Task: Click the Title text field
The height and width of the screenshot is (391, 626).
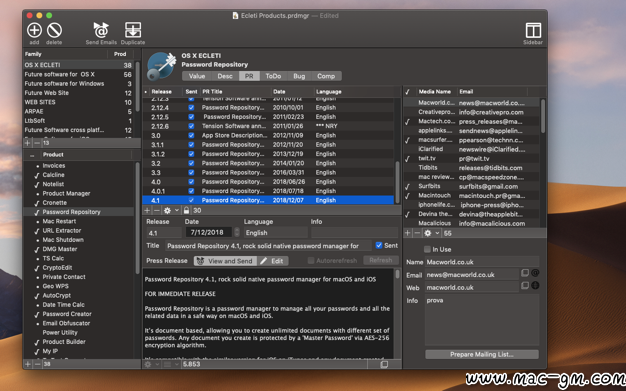Action: pyautogui.click(x=269, y=246)
